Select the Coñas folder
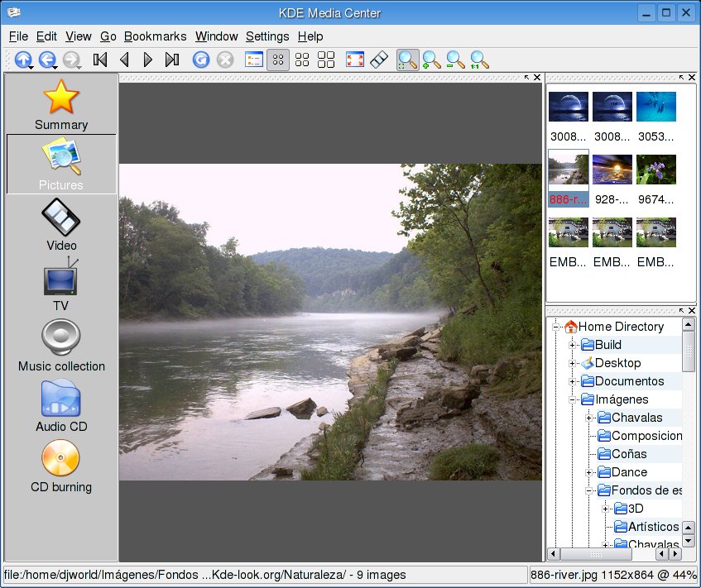This screenshot has height=588, width=701. (622, 454)
